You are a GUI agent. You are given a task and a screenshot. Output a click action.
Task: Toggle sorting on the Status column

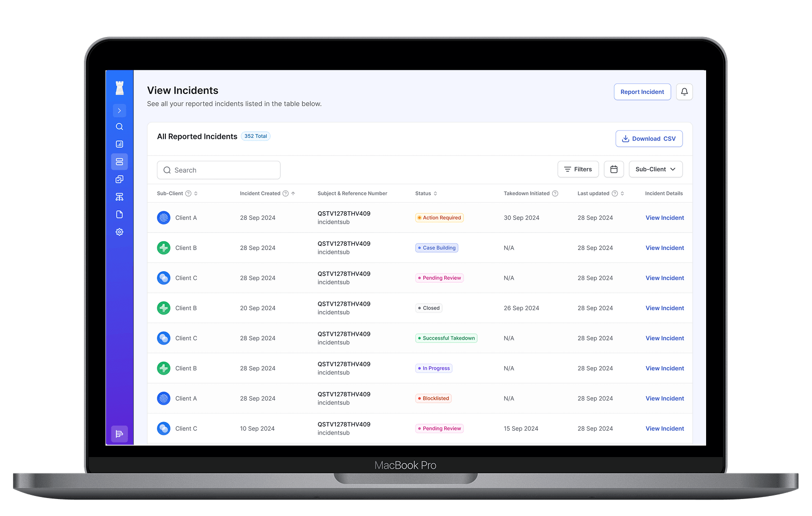[435, 193]
